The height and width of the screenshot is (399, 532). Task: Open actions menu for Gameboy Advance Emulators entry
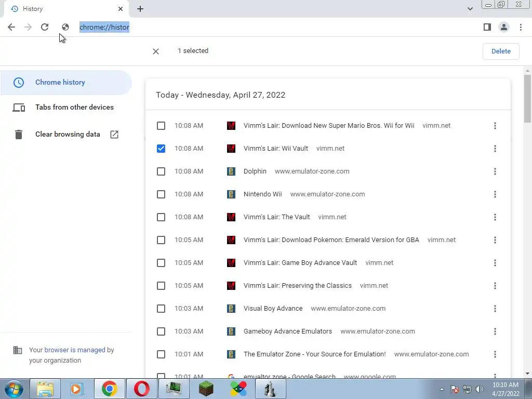point(495,331)
